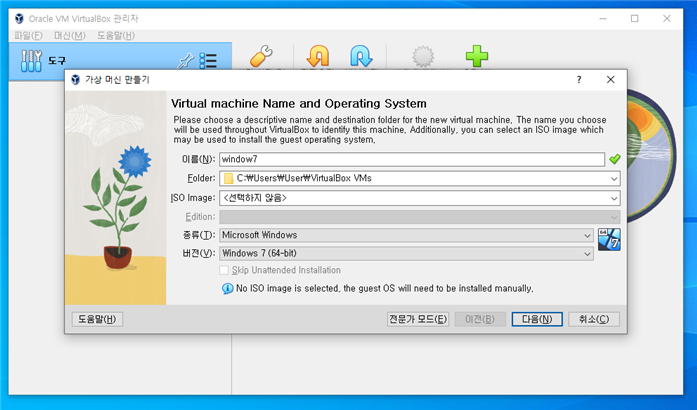Click the disabled 이전(B) back button
Screen dimensions: 697x410
coord(480,319)
